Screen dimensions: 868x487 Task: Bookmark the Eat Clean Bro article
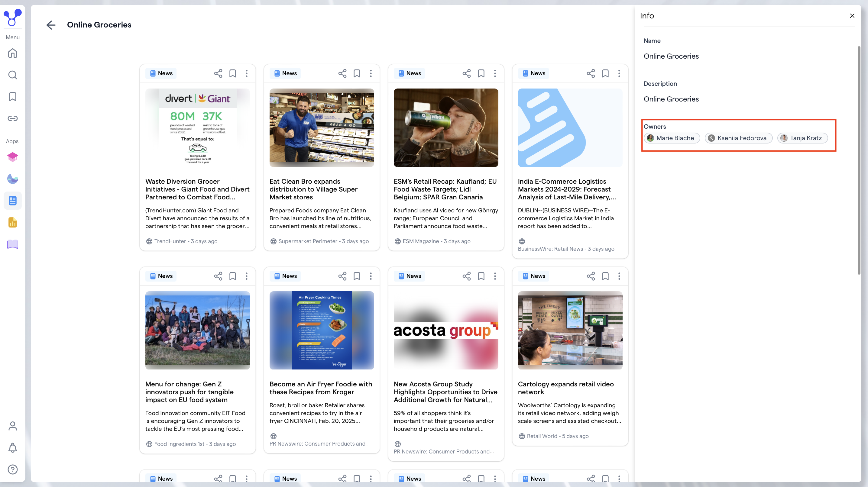click(x=357, y=73)
